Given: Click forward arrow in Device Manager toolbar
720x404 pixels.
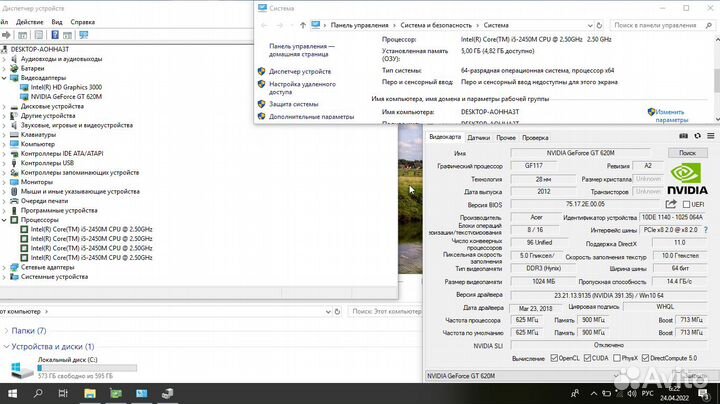Looking at the screenshot, I should 6,35.
